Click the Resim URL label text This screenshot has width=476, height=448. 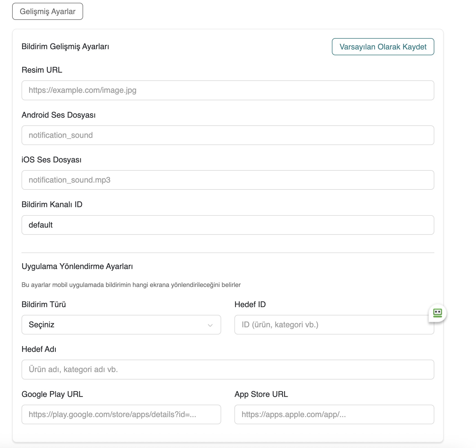42,70
